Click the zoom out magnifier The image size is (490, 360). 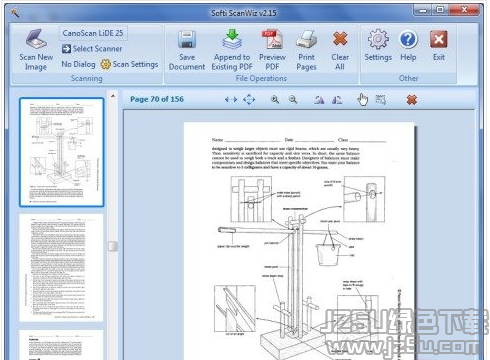click(x=293, y=99)
